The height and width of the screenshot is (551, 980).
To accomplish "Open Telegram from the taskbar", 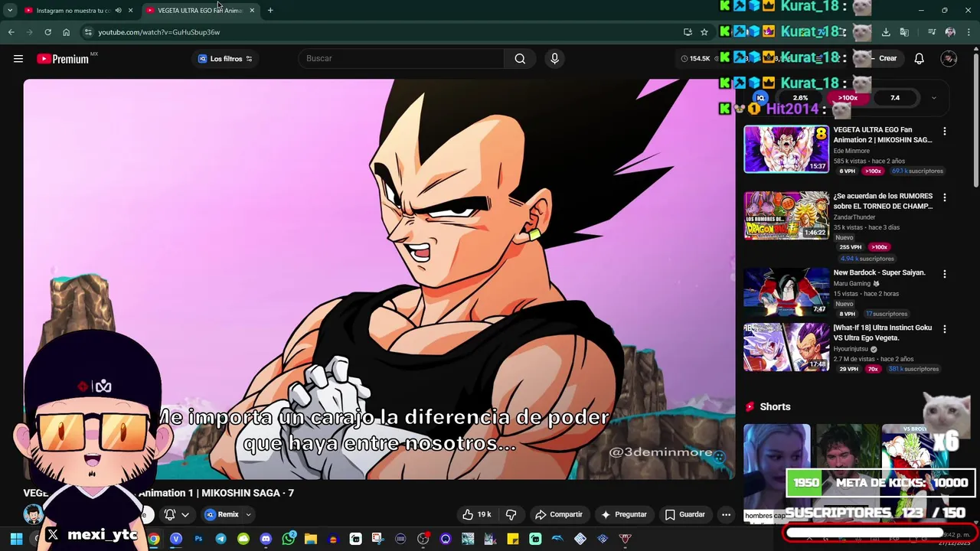I will (220, 540).
